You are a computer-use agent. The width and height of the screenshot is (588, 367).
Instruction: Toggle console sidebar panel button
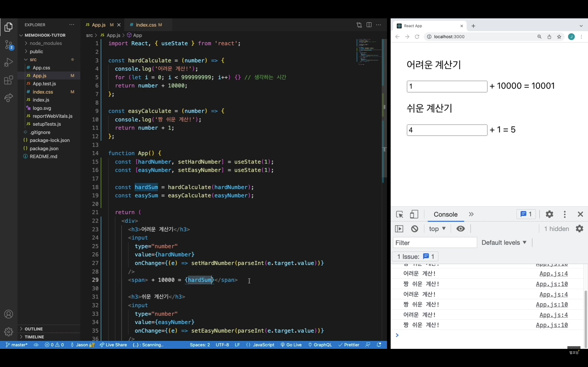click(399, 229)
